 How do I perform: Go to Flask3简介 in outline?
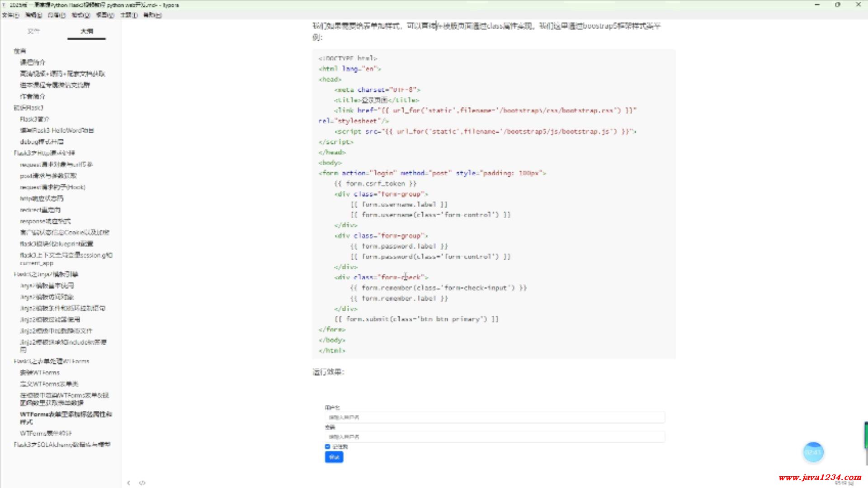coord(35,119)
